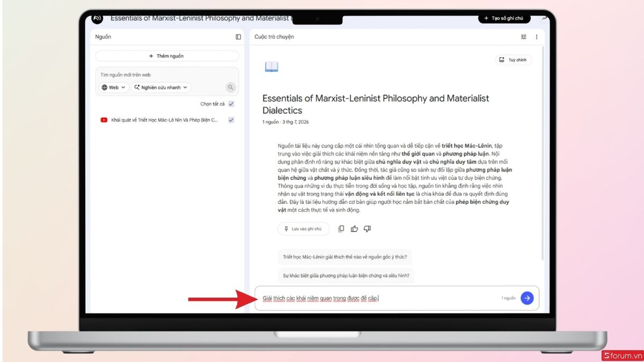
Task: Open chat configuration settings icon
Action: (x=524, y=37)
